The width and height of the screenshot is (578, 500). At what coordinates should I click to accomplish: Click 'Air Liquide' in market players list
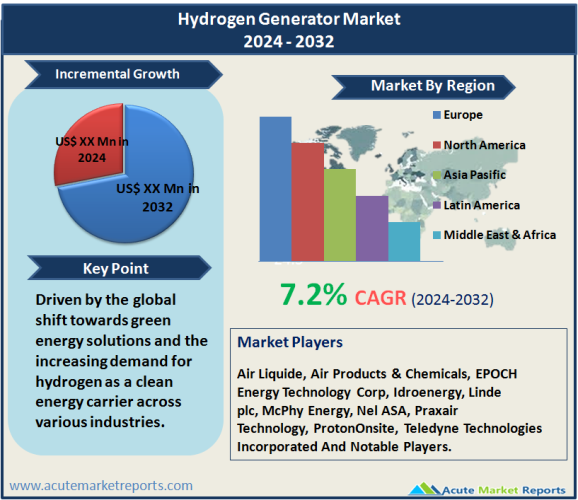[271, 374]
